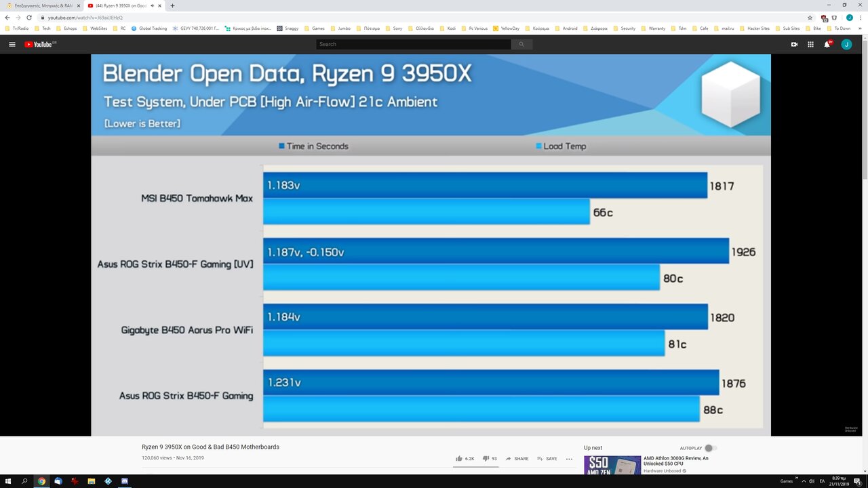Screen dimensions: 868x488
Task: Mute audio icon on the YouTube tab
Action: 151,5
